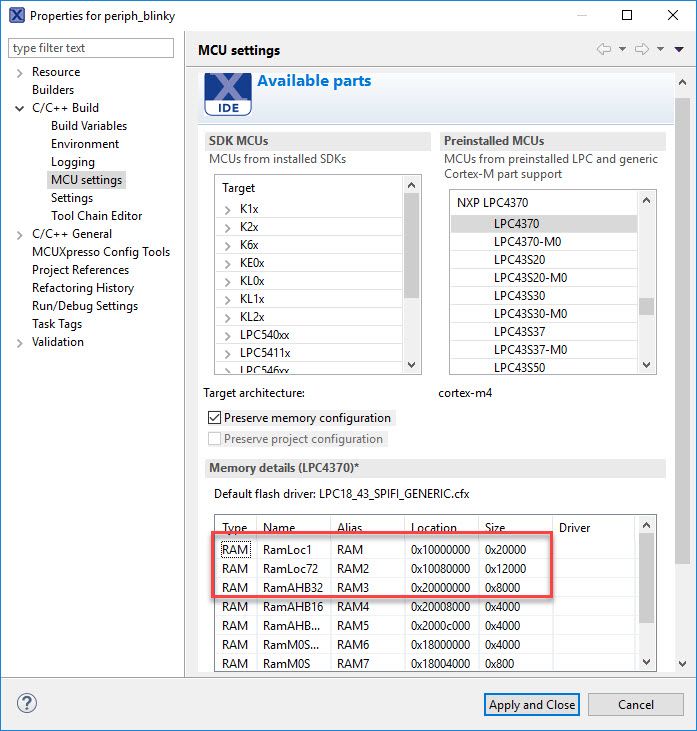Screen dimensions: 697x731
Task: Expand the K1x SDK target
Action: [x=228, y=210]
